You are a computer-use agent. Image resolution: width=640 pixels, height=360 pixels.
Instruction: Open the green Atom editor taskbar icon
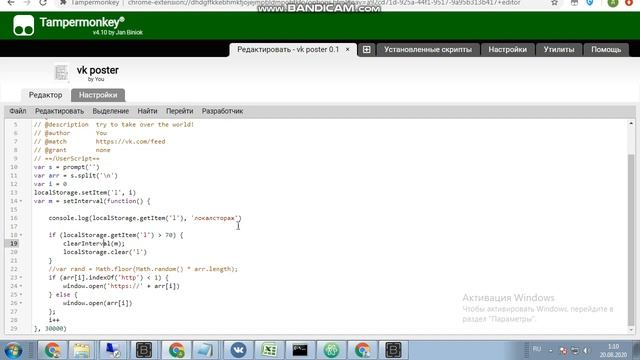pyautogui.click(x=331, y=350)
